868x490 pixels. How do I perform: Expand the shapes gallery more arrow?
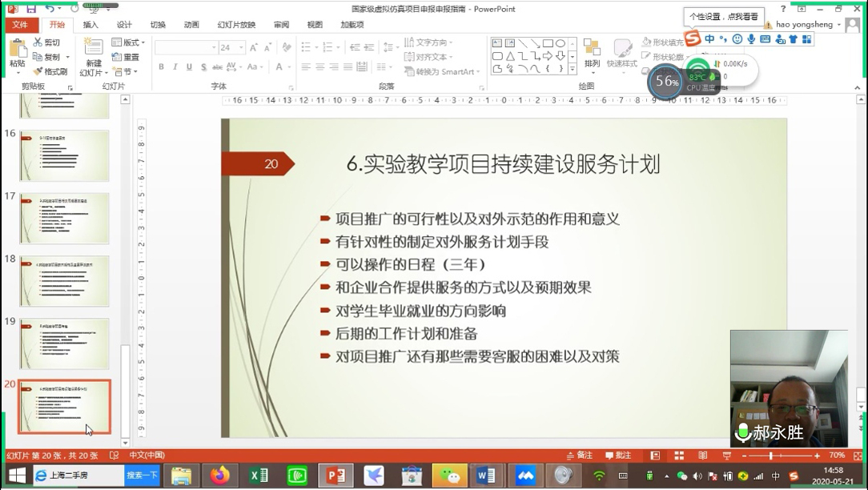pyautogui.click(x=572, y=69)
